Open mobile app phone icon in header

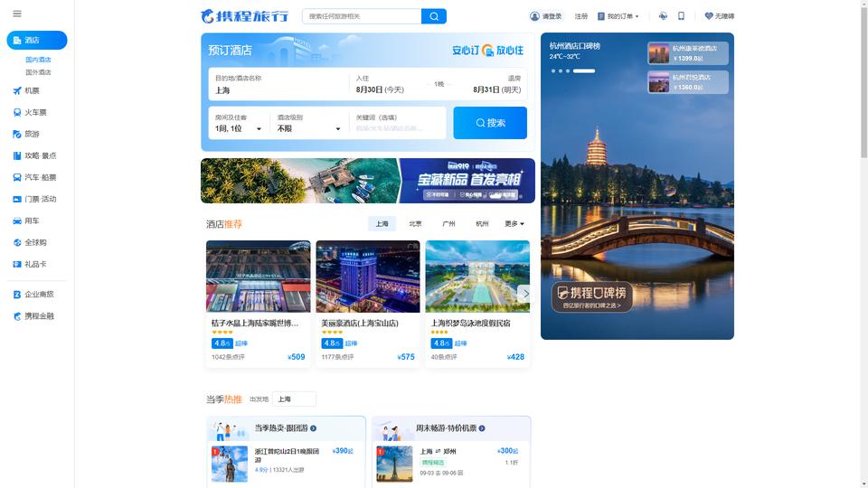click(x=681, y=16)
